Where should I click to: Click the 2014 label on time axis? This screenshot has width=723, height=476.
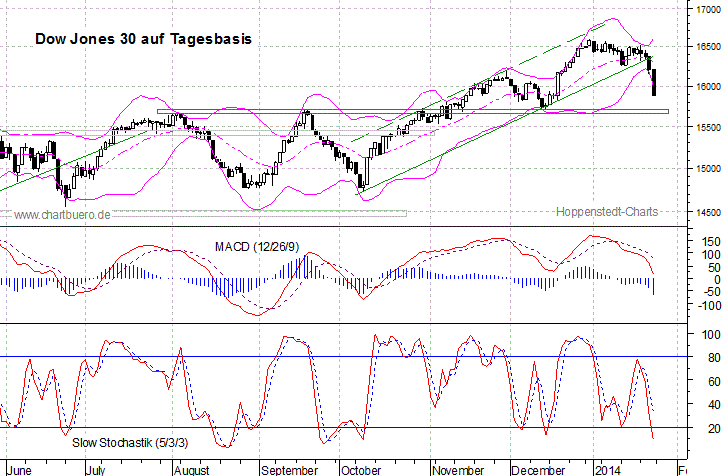click(x=608, y=470)
